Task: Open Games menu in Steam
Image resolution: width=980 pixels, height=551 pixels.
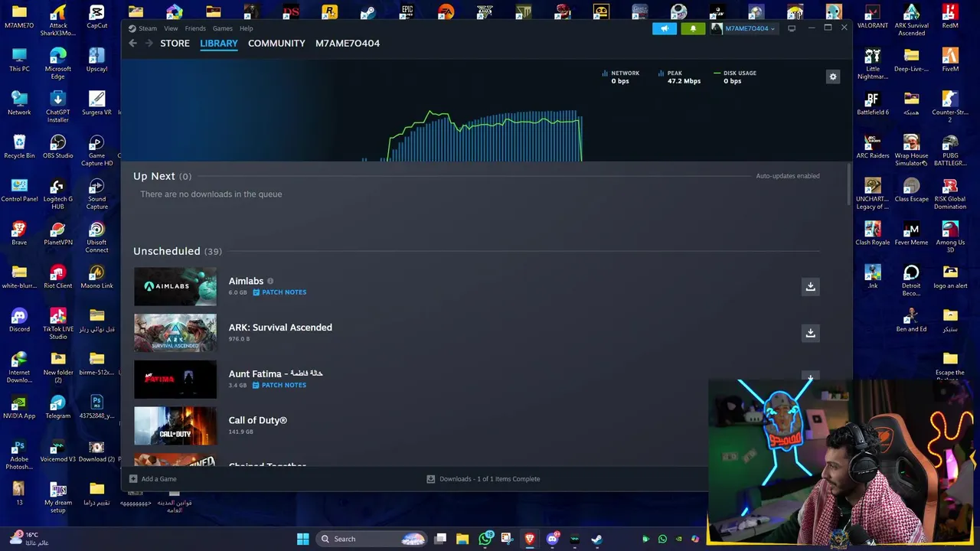Action: point(223,28)
